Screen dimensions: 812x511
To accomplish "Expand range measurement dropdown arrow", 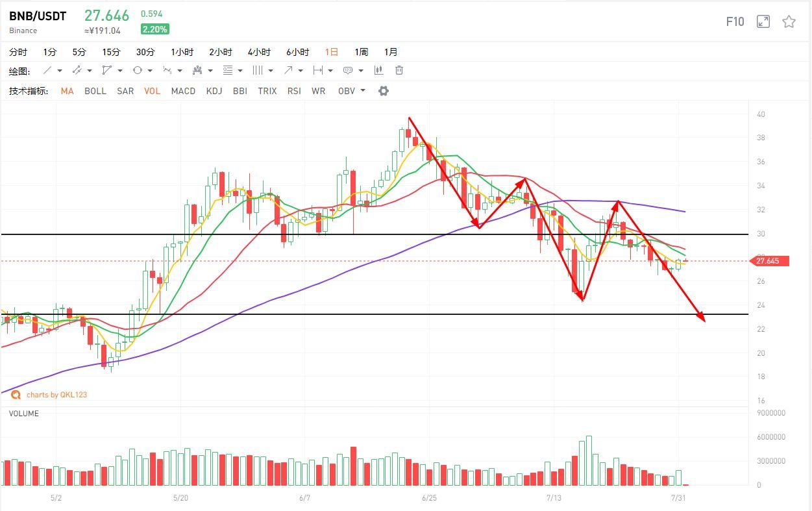I will [x=330, y=71].
